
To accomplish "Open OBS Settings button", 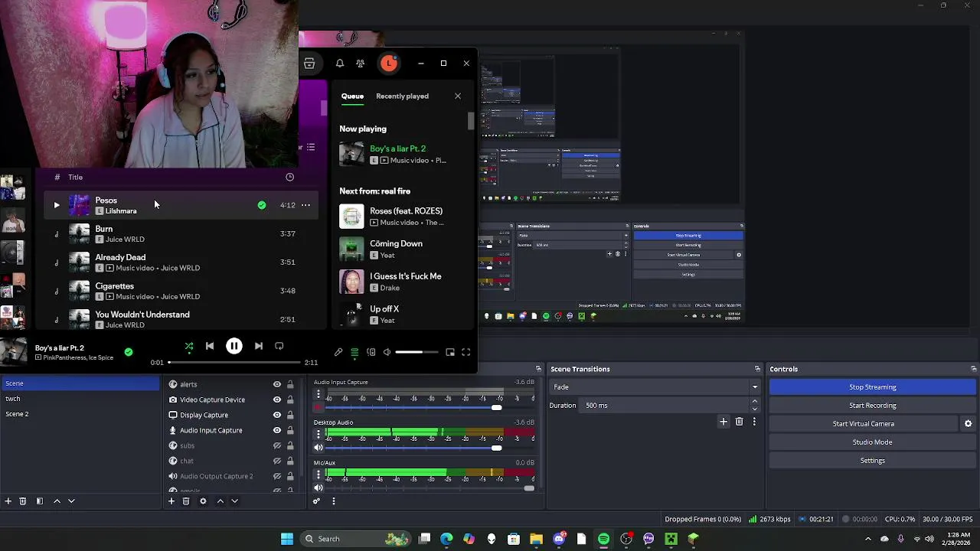I will coord(873,461).
